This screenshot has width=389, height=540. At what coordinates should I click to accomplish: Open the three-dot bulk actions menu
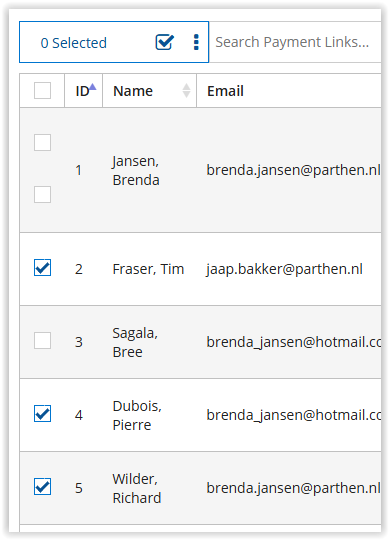196,42
